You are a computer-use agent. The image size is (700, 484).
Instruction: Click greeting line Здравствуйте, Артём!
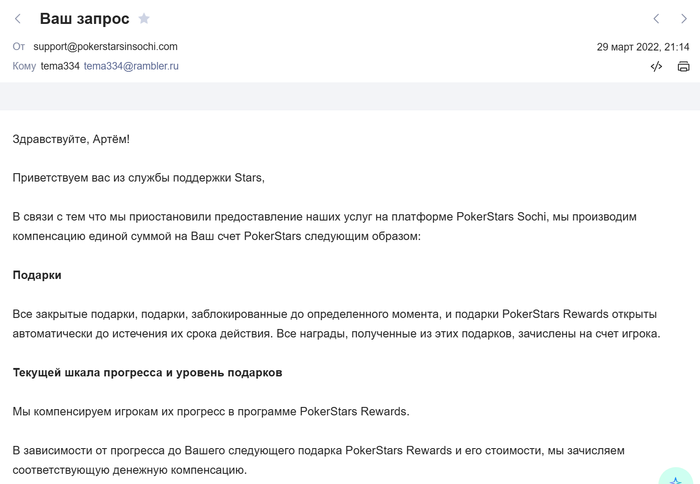(71, 138)
